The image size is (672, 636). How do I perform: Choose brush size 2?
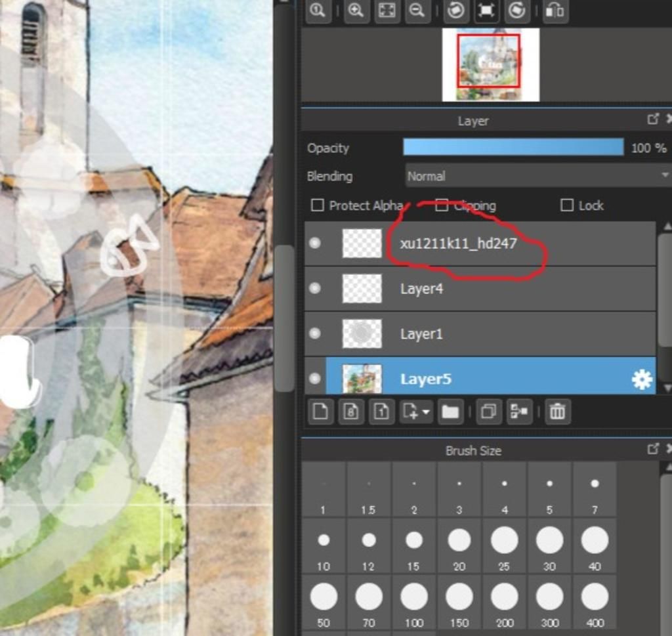[414, 489]
